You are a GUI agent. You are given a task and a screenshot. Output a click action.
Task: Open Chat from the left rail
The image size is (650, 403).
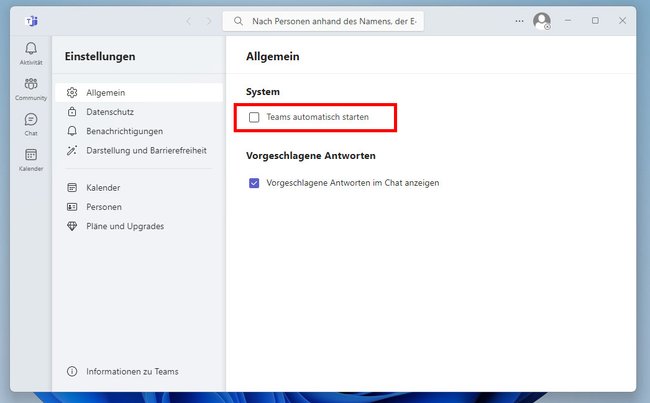pyautogui.click(x=31, y=124)
